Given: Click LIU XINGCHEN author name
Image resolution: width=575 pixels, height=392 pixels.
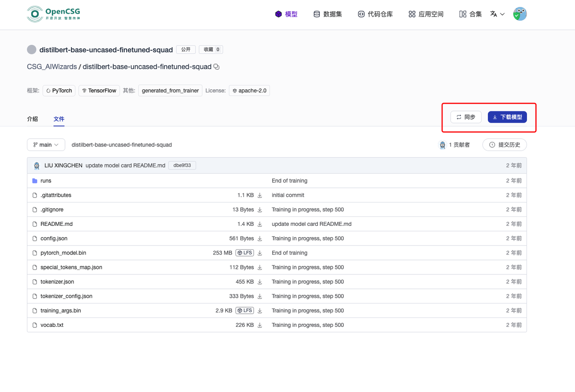Looking at the screenshot, I should click(63, 165).
